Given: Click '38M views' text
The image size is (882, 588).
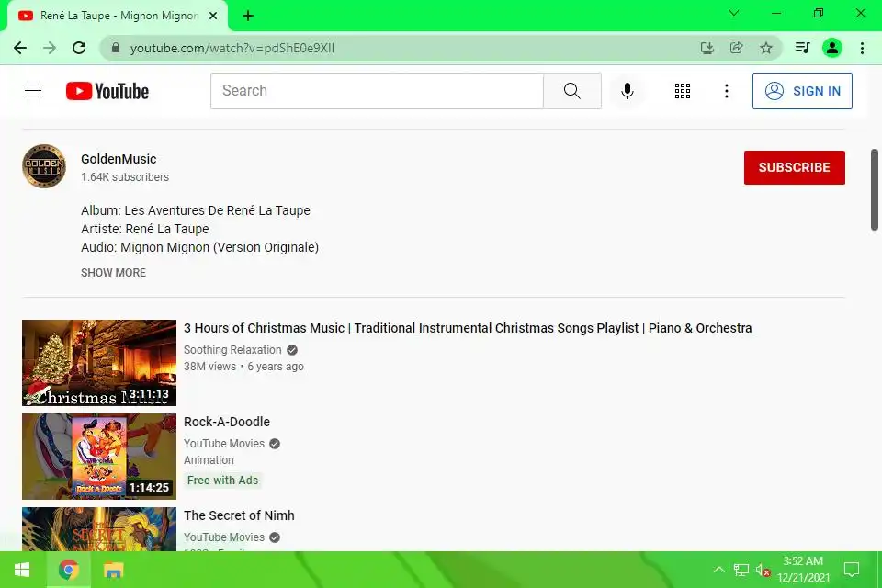Looking at the screenshot, I should coord(209,367).
